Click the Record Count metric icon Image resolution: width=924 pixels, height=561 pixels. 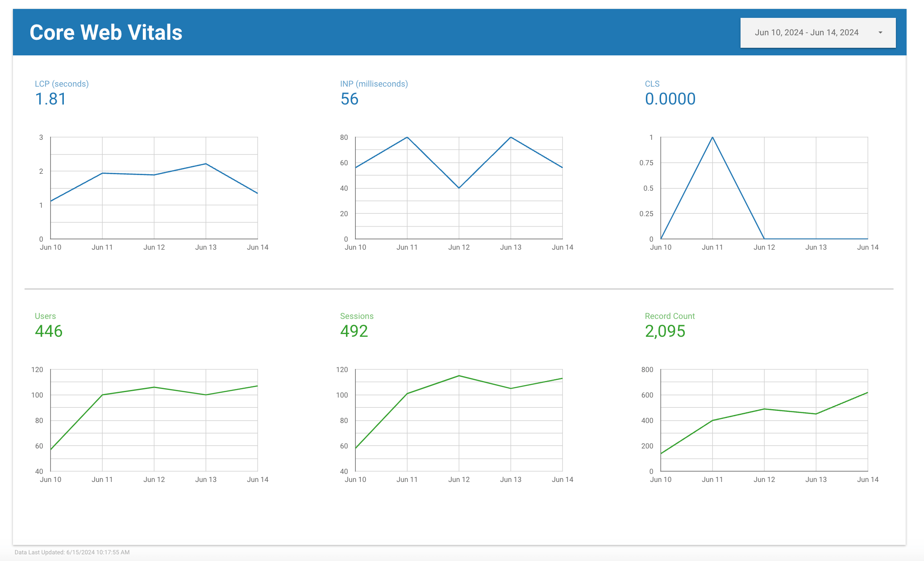(x=668, y=315)
